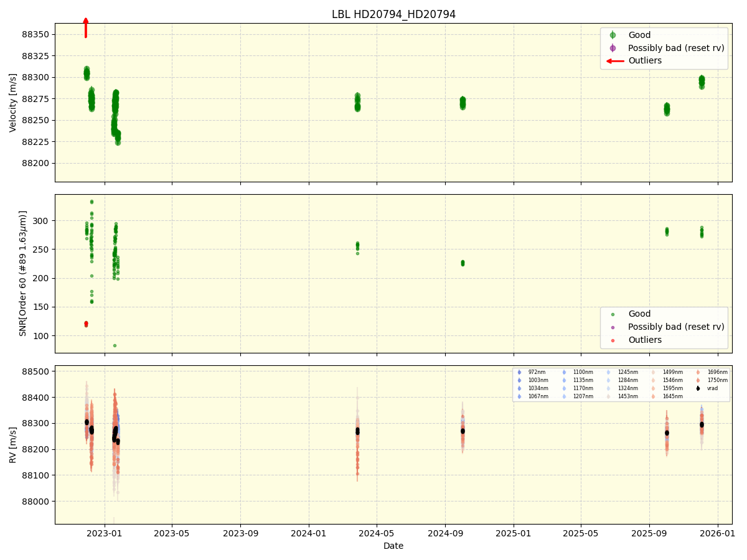Click the red outlier points near SNR 120
747x560 pixels.
click(86, 324)
